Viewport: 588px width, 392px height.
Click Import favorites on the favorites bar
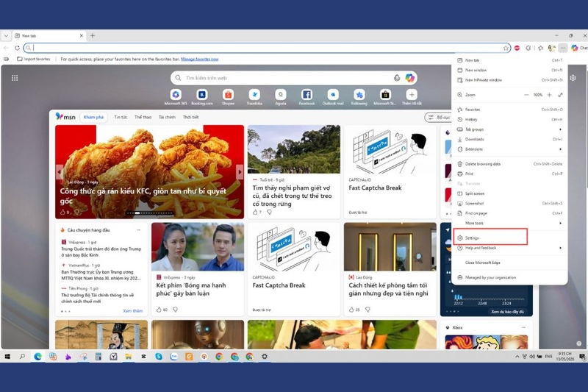(33, 60)
